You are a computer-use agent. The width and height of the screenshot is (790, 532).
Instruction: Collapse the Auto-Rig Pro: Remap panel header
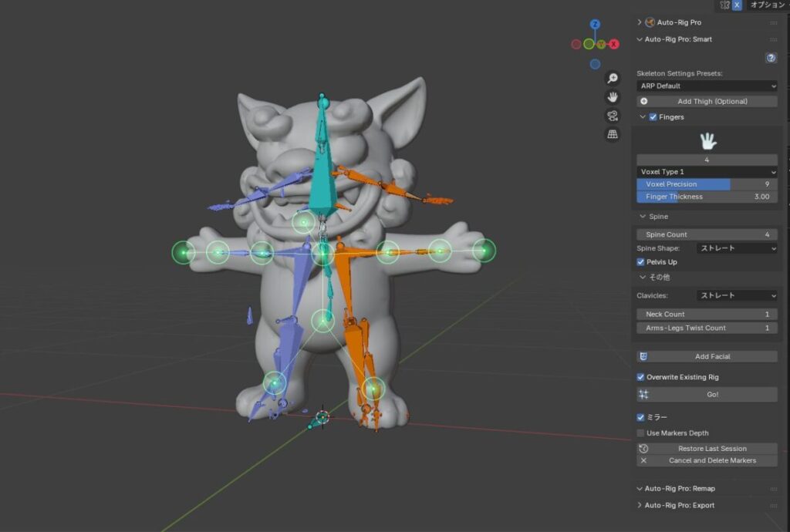tap(679, 489)
